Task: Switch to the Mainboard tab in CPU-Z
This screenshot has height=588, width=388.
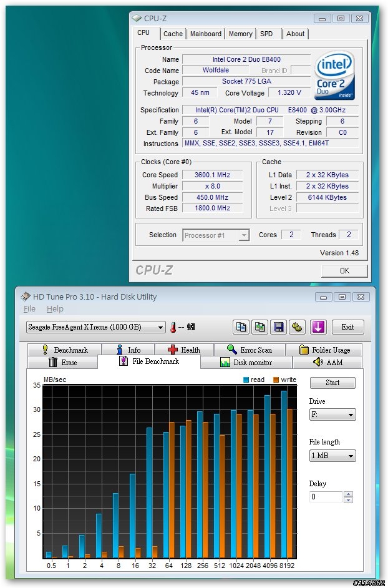Action: 206,34
